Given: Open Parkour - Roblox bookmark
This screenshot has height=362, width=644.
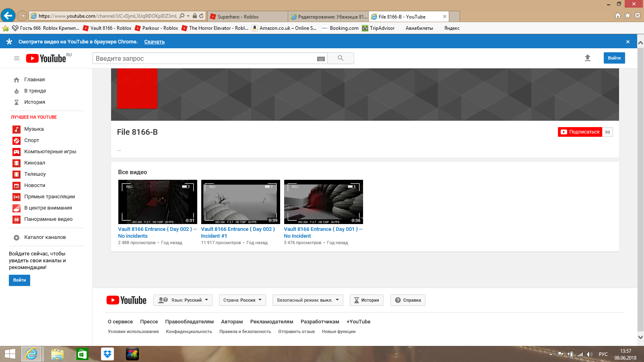Looking at the screenshot, I should [x=157, y=28].
